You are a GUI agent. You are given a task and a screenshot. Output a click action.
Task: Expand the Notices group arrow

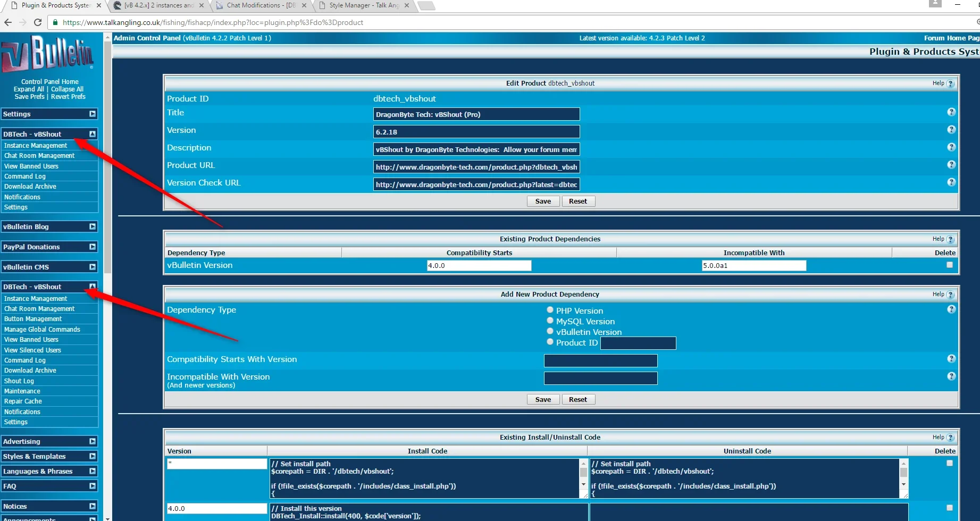click(x=93, y=506)
